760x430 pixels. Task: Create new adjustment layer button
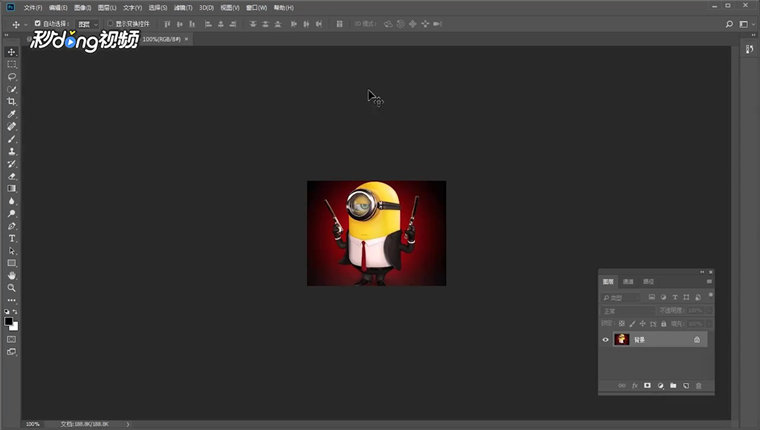click(660, 386)
